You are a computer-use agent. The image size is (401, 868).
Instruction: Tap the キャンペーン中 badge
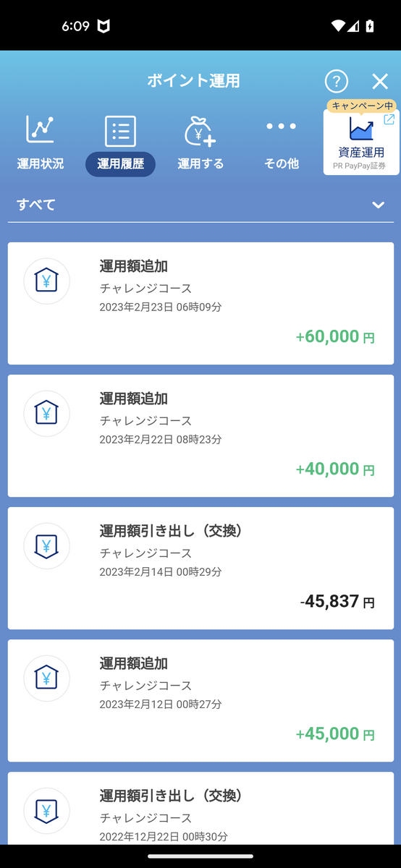click(361, 106)
